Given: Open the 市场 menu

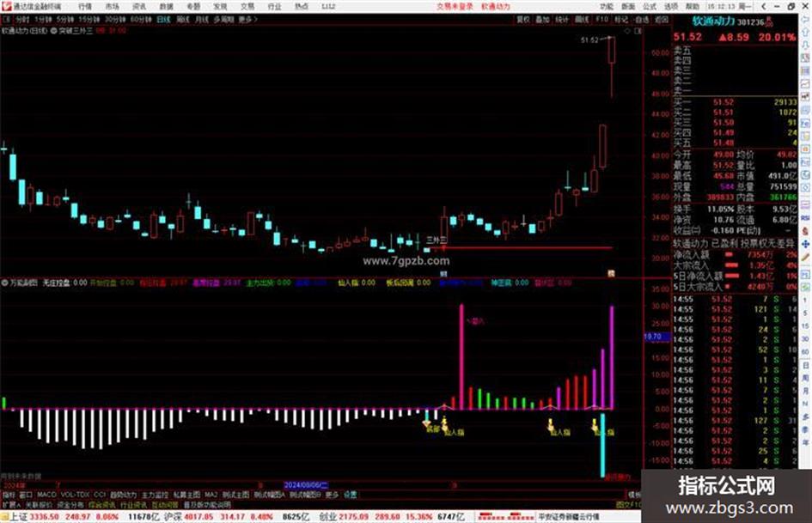Looking at the screenshot, I should point(113,6).
